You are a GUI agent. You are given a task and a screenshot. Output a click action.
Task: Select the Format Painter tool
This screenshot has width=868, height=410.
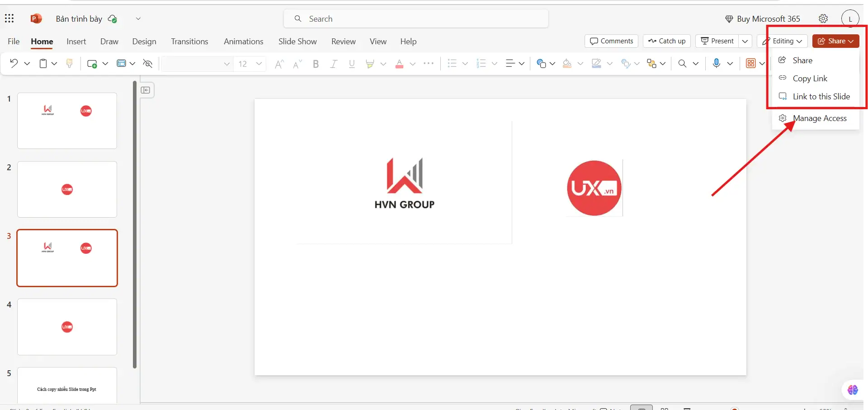coord(69,63)
